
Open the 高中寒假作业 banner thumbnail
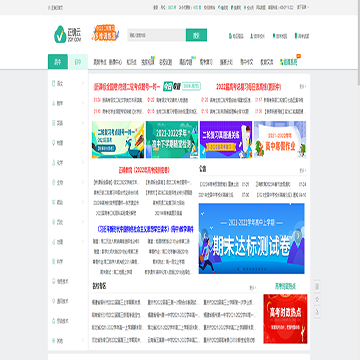click(x=280, y=139)
